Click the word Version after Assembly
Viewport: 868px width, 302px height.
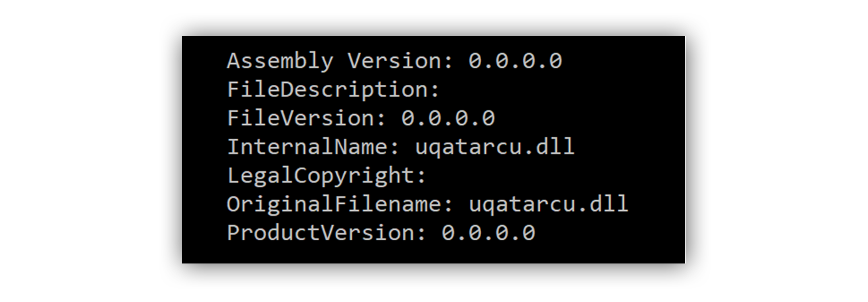[394, 61]
